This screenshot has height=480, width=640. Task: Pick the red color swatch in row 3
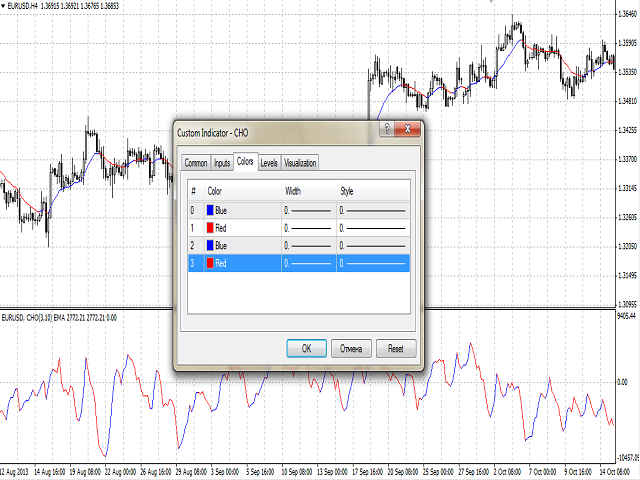210,263
